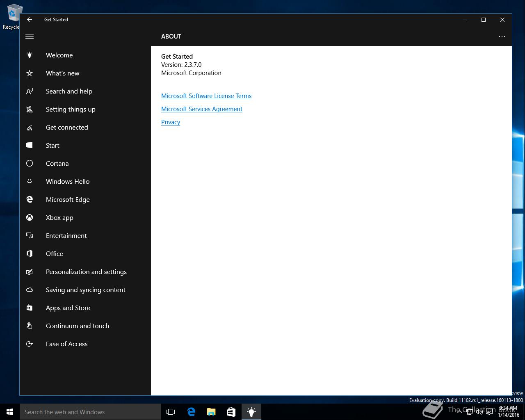Click the Windows Hello smiley icon
Viewport: 525px width, 420px height.
pos(30,181)
